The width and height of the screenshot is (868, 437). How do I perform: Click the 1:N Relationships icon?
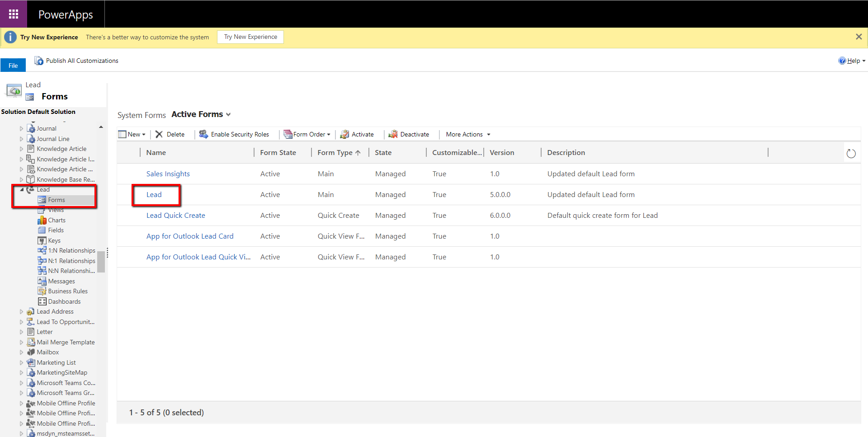(x=42, y=250)
